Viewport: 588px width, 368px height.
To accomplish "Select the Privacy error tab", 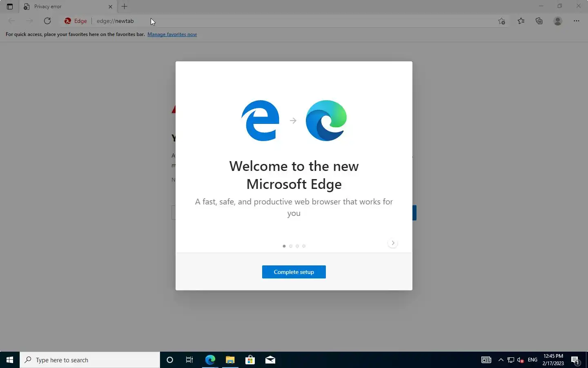I will coord(68,7).
